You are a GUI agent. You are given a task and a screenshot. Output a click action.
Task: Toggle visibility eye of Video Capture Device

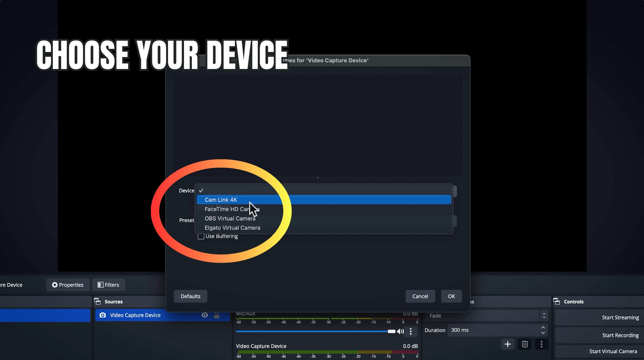click(x=205, y=315)
